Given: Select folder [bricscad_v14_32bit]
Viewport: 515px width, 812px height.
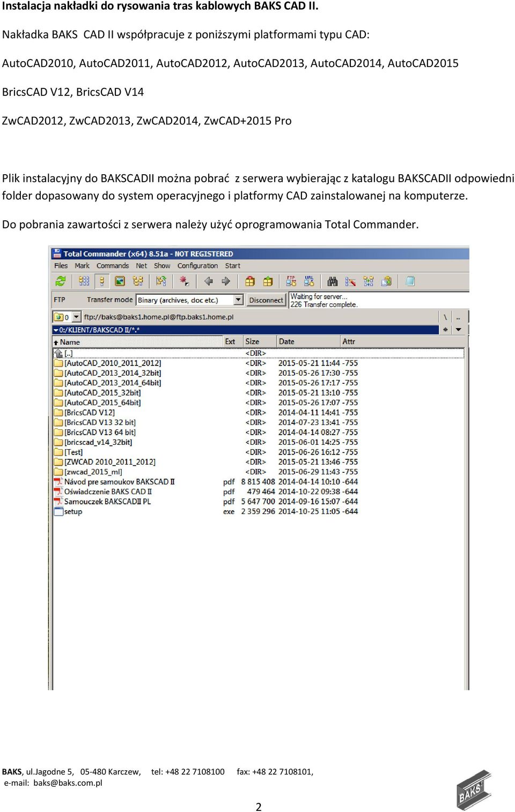Looking at the screenshot, I should [x=98, y=442].
